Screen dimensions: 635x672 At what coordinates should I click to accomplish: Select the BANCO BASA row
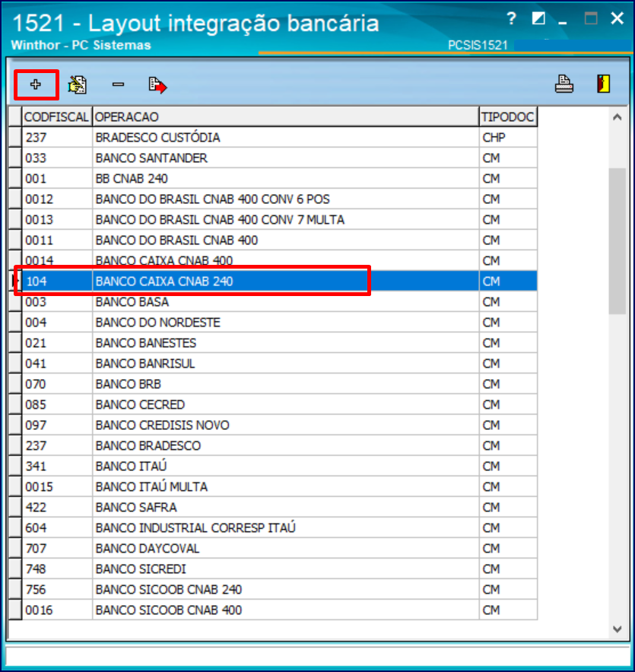point(279,301)
